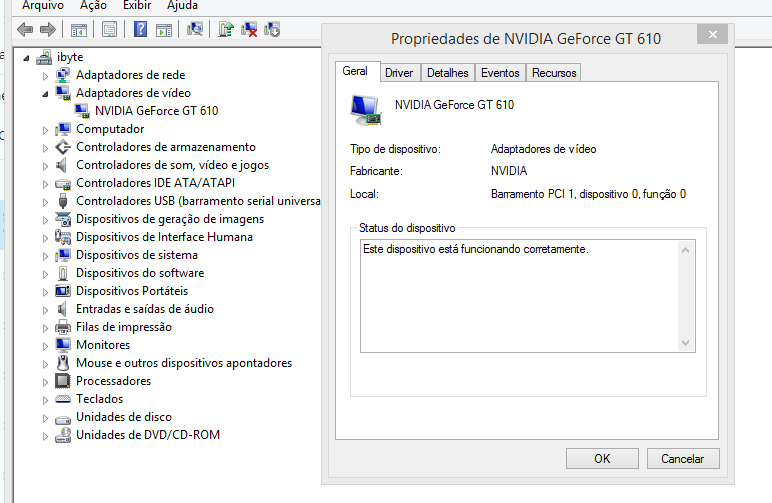772x503 pixels.
Task: Click the Controladores de armazenamento icon
Action: (x=63, y=147)
